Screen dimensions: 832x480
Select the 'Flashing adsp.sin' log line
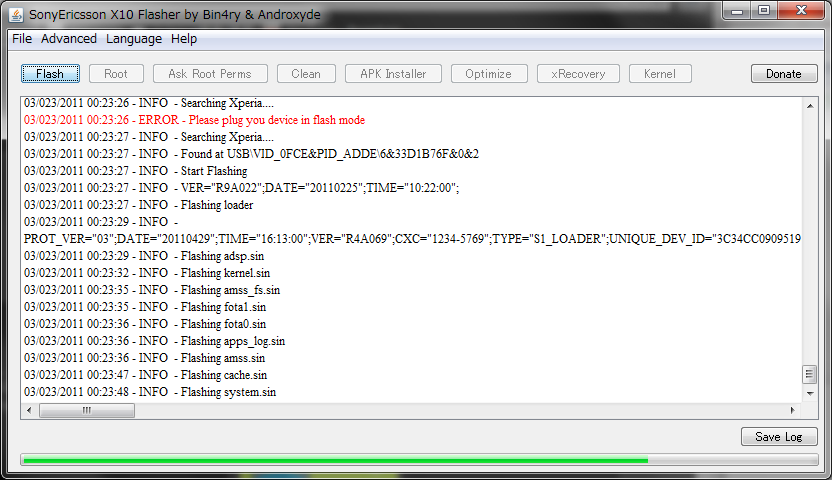point(144,256)
